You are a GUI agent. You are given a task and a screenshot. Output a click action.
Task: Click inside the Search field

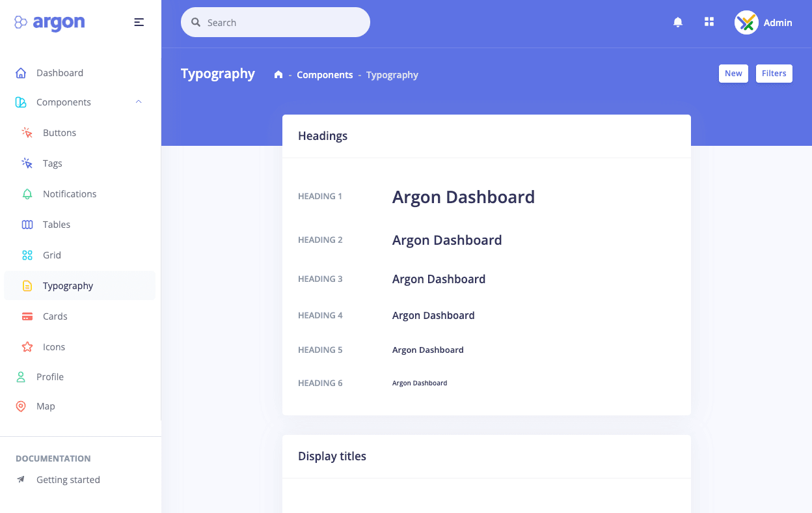275,21
